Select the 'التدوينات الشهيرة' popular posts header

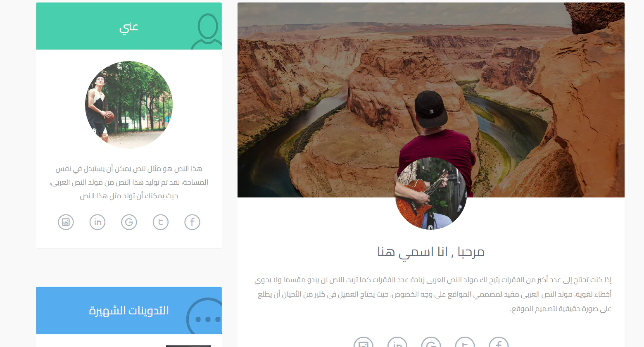[129, 311]
